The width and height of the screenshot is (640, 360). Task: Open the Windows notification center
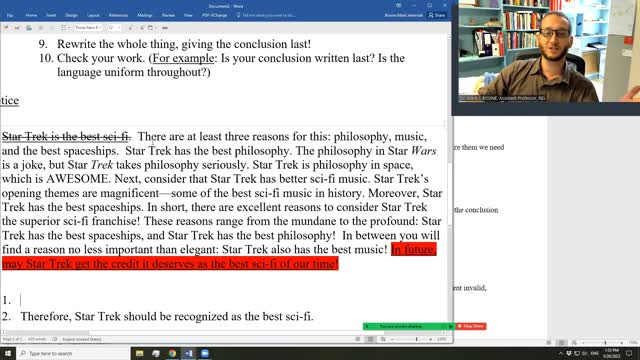click(x=629, y=353)
